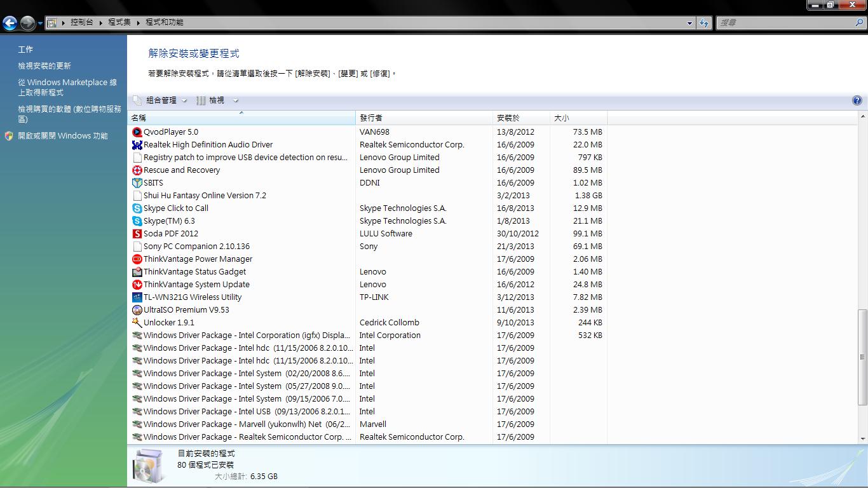This screenshot has width=868, height=488.
Task: Open 檢視購買的軟體 (數位購物服務區) link
Action: click(69, 114)
